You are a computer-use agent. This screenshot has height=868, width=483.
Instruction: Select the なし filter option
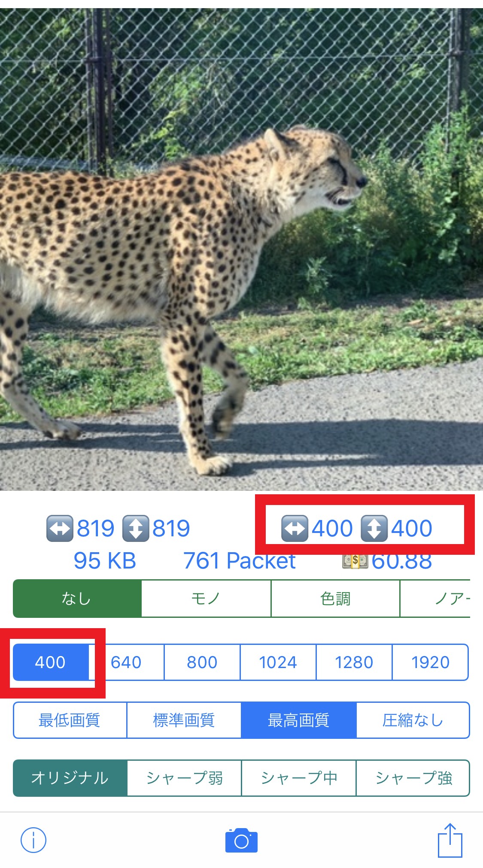coord(77,599)
